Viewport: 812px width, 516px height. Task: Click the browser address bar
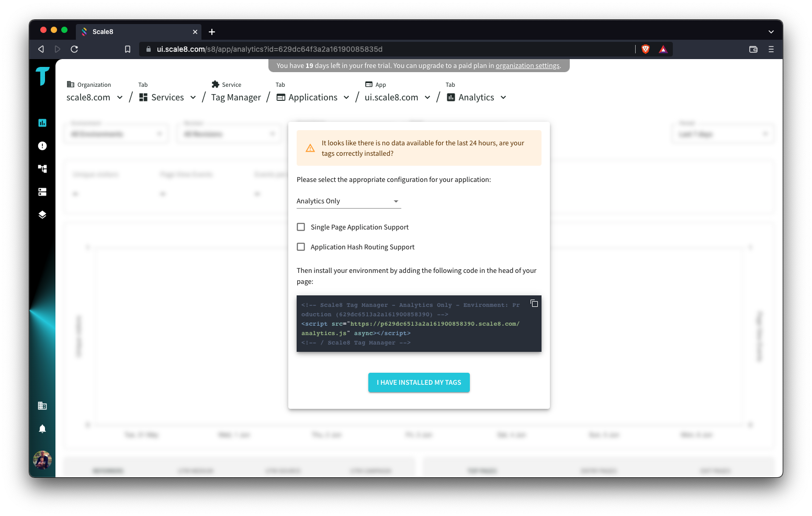coord(387,49)
